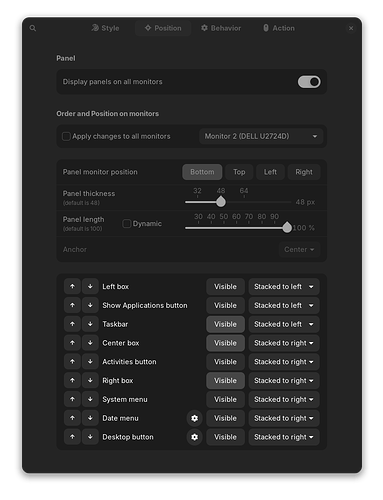Open Activities button stacking dropdown
The height and width of the screenshot is (500, 383).
tap(284, 362)
